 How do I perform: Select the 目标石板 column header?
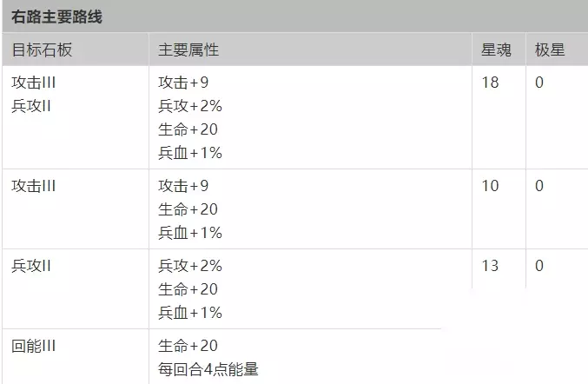click(42, 50)
